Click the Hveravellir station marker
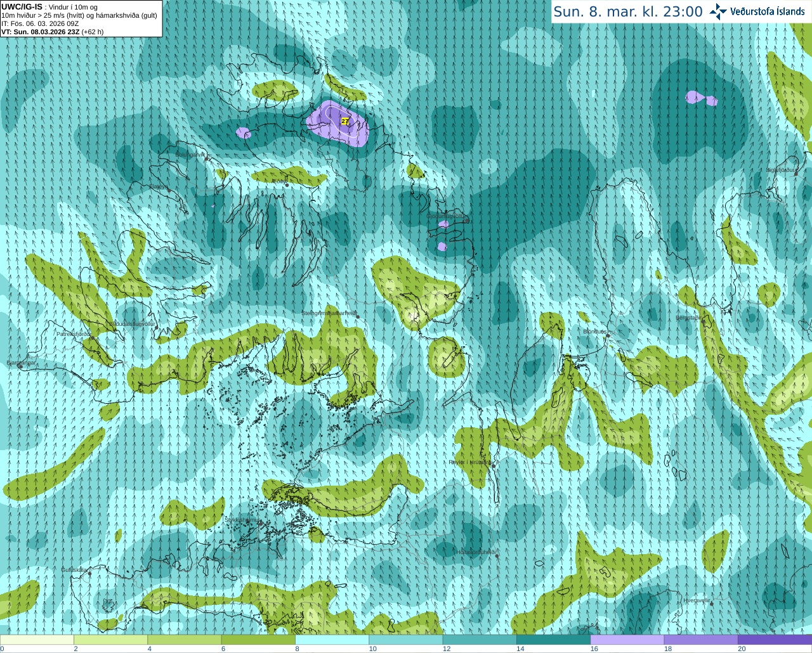Image resolution: width=812 pixels, height=653 pixels. [x=710, y=604]
